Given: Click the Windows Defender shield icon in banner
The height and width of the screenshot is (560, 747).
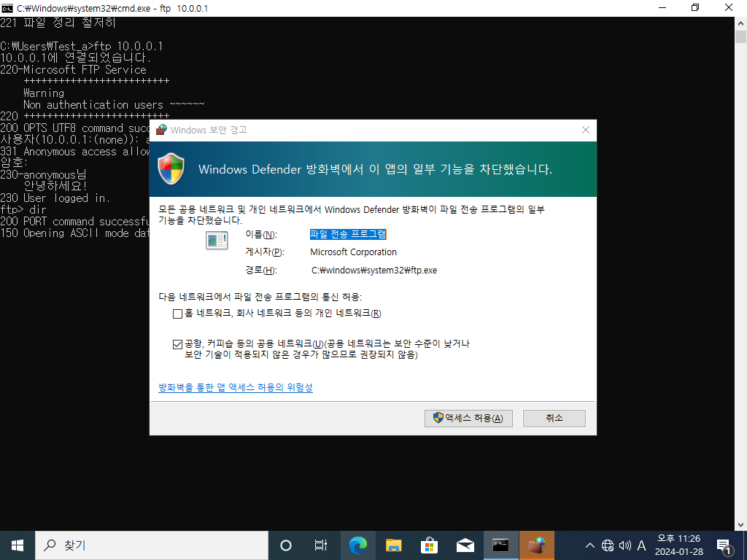Looking at the screenshot, I should click(x=171, y=168).
